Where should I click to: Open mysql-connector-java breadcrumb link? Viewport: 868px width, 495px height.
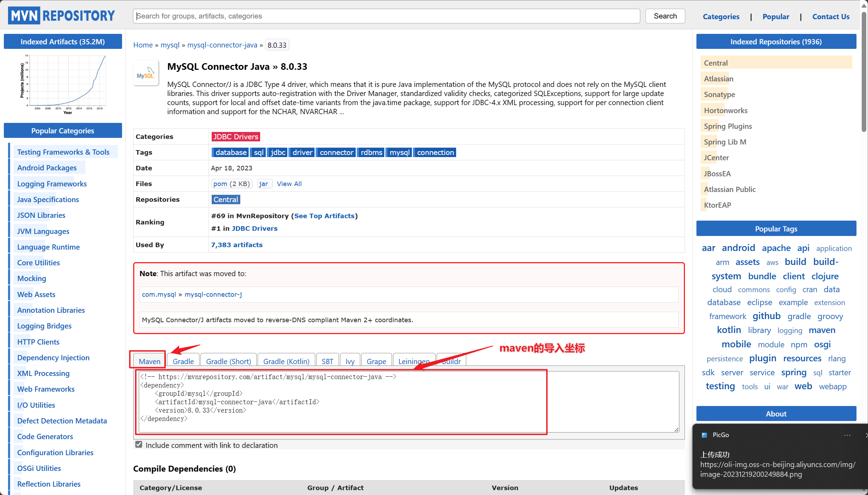coord(222,45)
